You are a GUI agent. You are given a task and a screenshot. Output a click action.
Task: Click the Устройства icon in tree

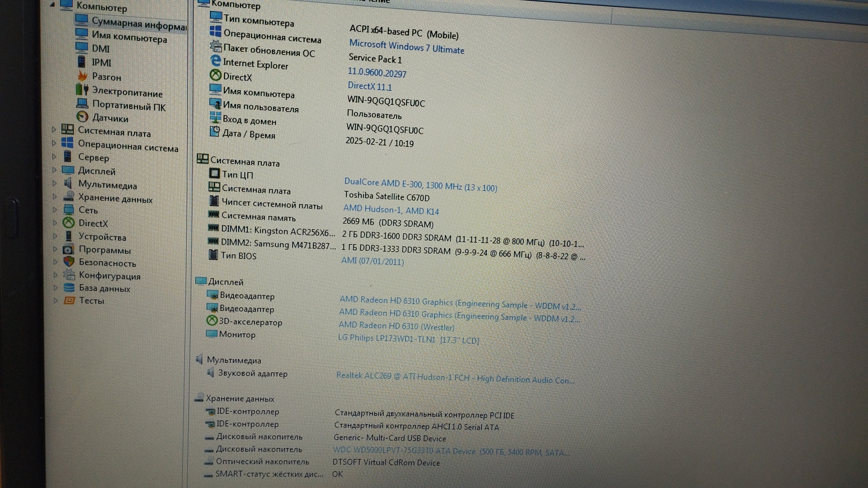tap(69, 236)
